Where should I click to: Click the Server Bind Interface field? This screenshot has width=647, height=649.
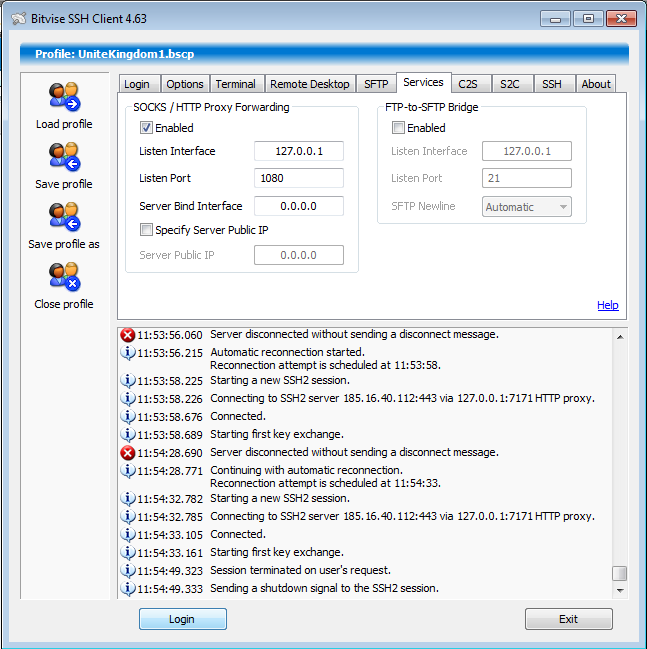click(x=299, y=206)
